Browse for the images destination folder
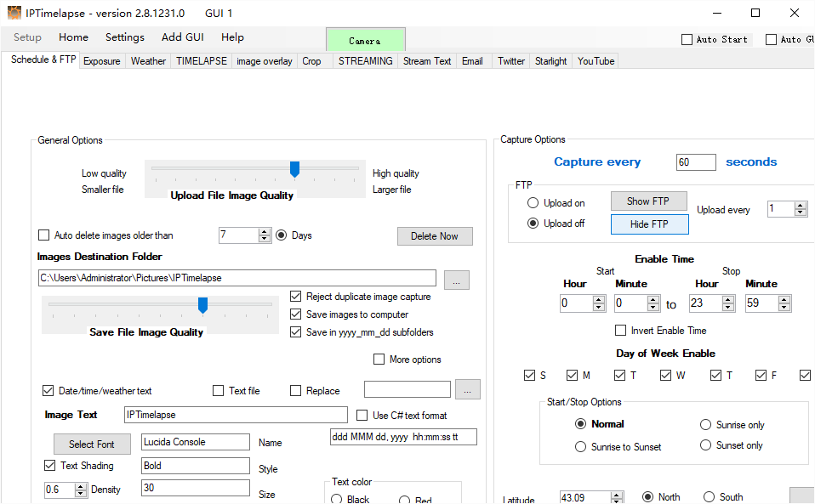The height and width of the screenshot is (504, 815). [x=456, y=280]
